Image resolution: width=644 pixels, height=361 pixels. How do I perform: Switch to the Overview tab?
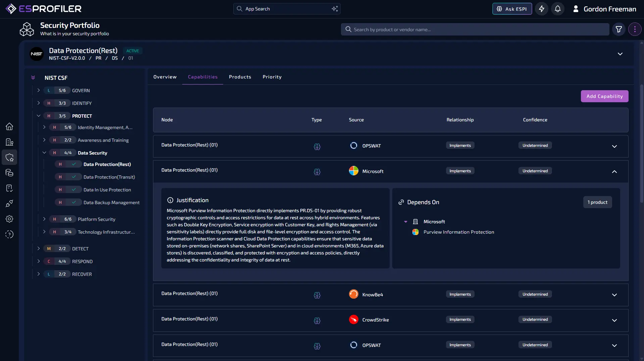(165, 77)
